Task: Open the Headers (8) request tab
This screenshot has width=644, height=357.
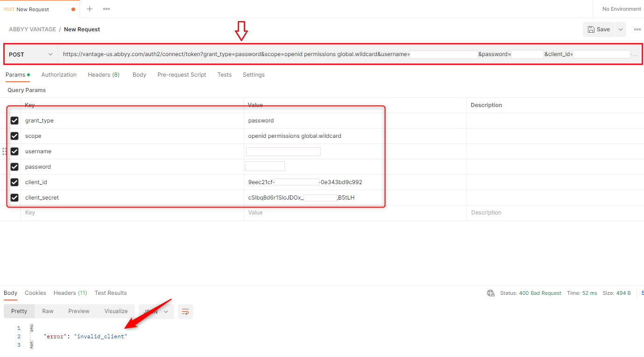Action: pos(104,75)
